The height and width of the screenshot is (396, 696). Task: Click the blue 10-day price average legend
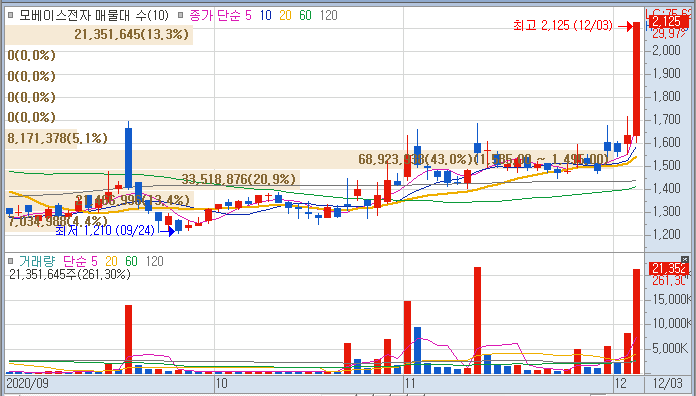click(x=265, y=16)
